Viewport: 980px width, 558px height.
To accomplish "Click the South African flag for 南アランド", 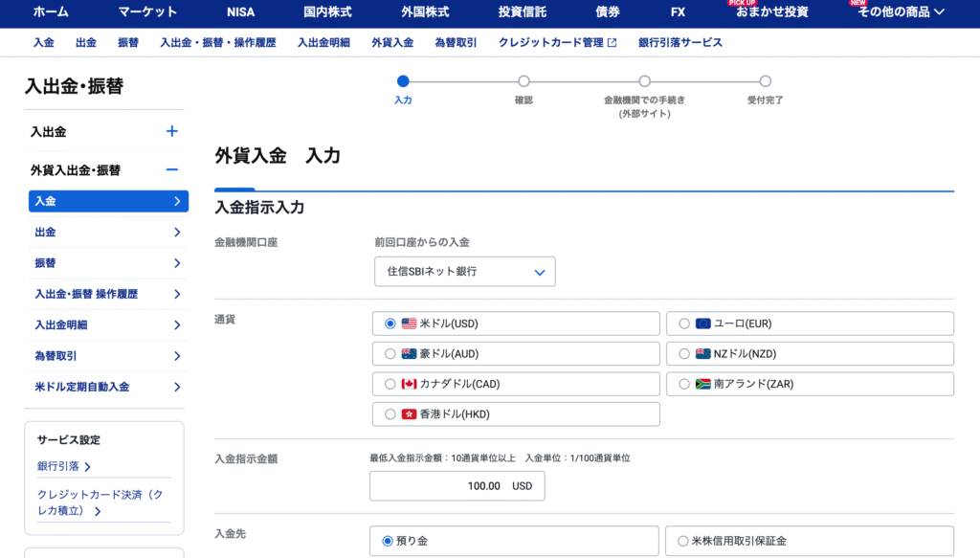I will coord(702,384).
